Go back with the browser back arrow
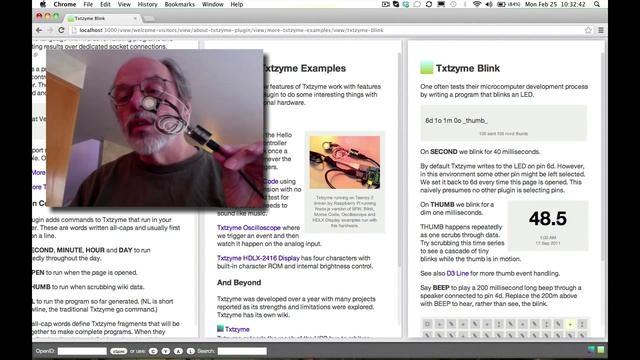640x360 pixels. (x=39, y=30)
